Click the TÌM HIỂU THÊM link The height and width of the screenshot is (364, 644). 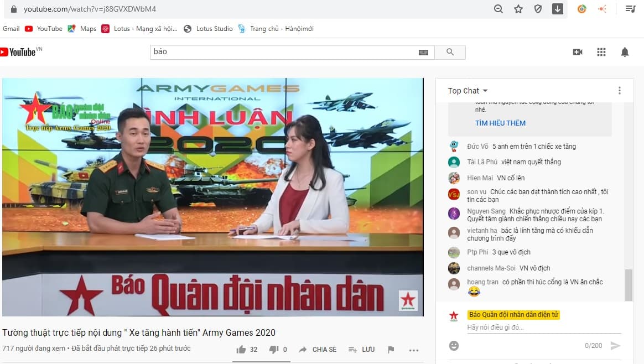(x=500, y=123)
